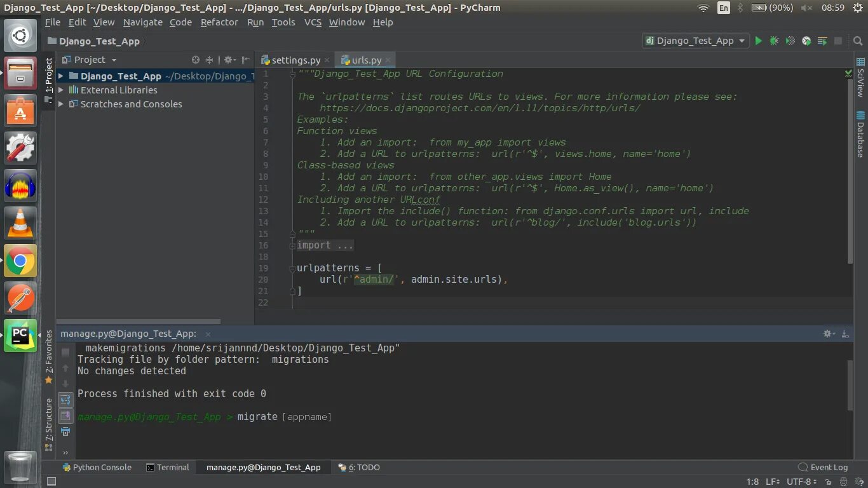This screenshot has width=868, height=488.
Task: Click the concurrency diagram run icon
Action: click(822, 41)
